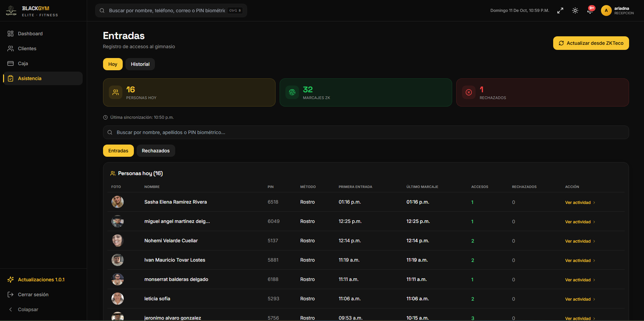Open the Clientes section

43,49
